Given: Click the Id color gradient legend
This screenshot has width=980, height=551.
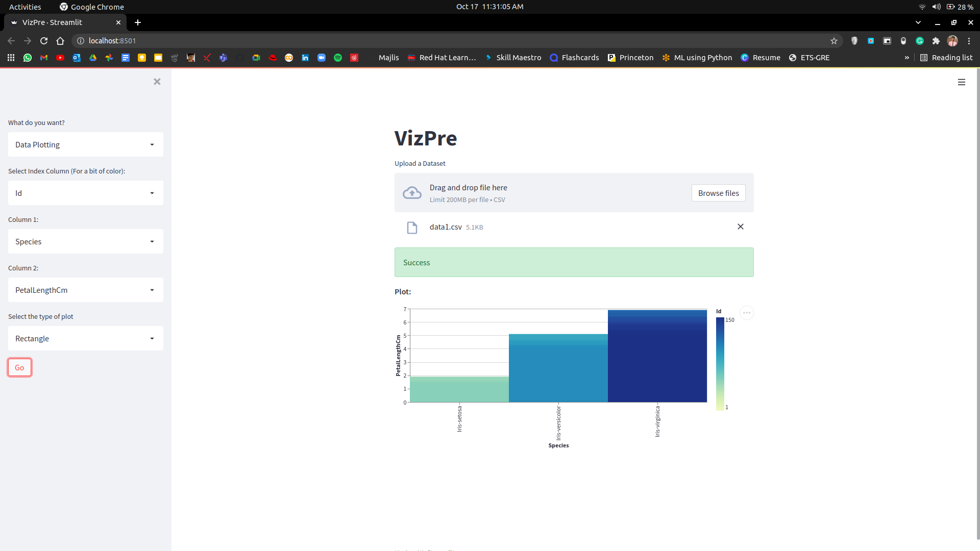Looking at the screenshot, I should pos(720,363).
